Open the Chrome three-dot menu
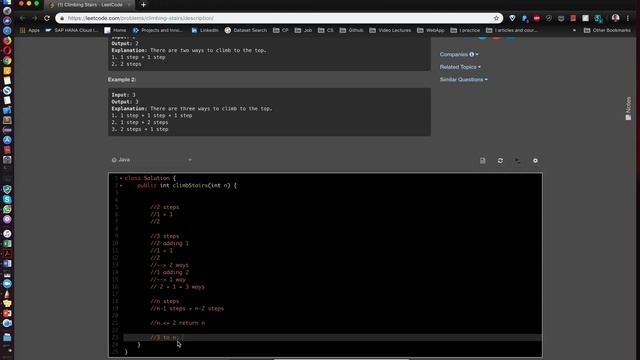 [x=628, y=18]
